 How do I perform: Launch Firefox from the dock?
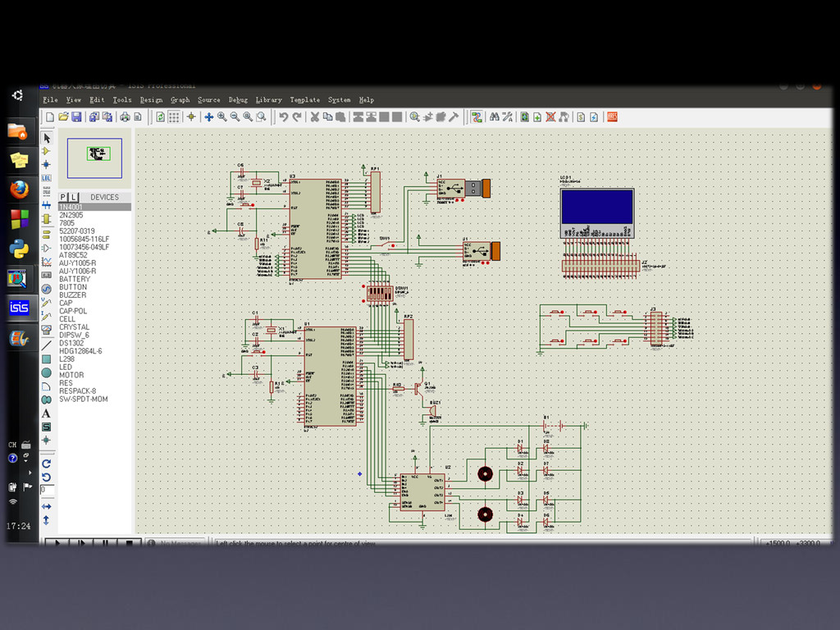point(18,190)
